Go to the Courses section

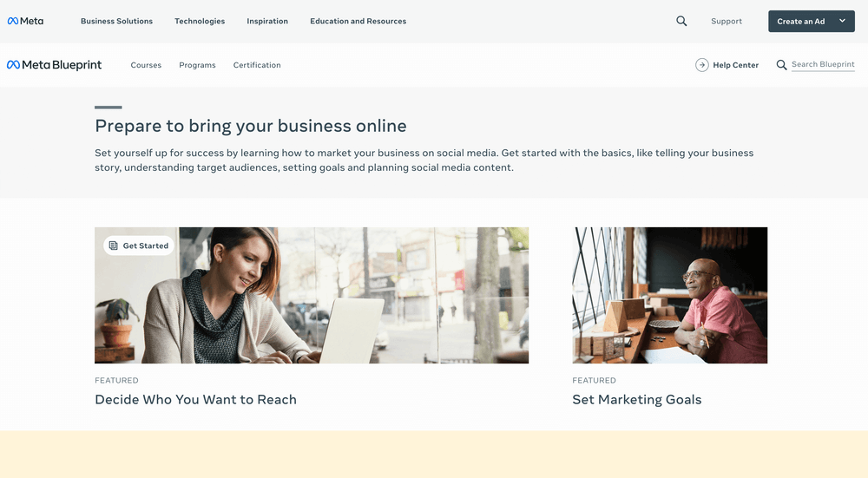[146, 65]
